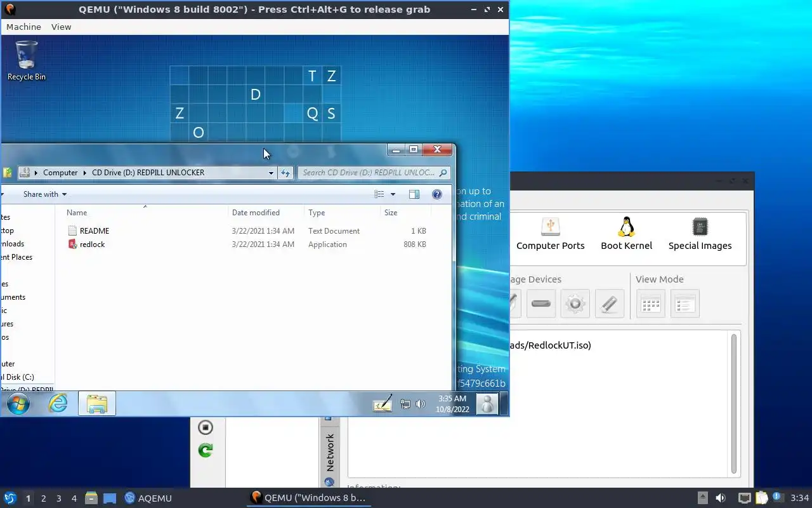Click the README file icon

tap(72, 231)
